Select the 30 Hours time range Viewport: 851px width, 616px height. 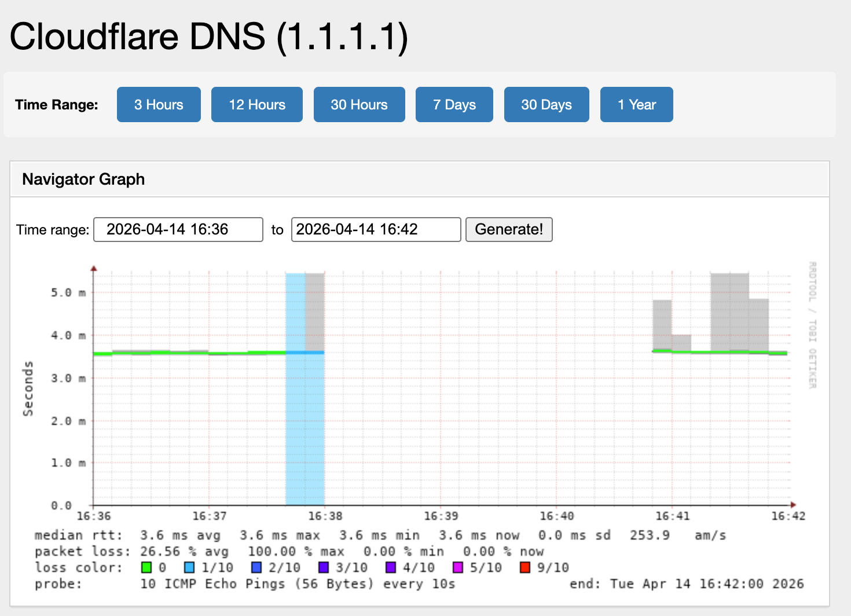coord(359,104)
